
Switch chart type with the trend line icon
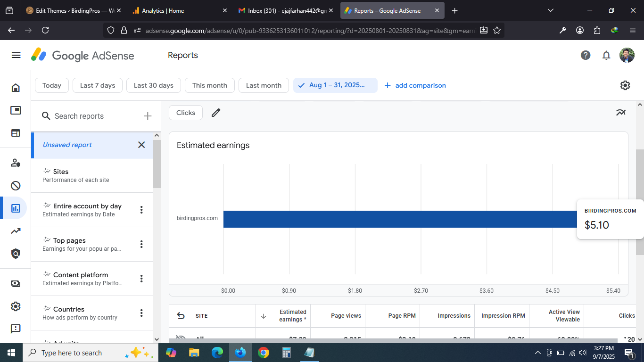click(621, 113)
